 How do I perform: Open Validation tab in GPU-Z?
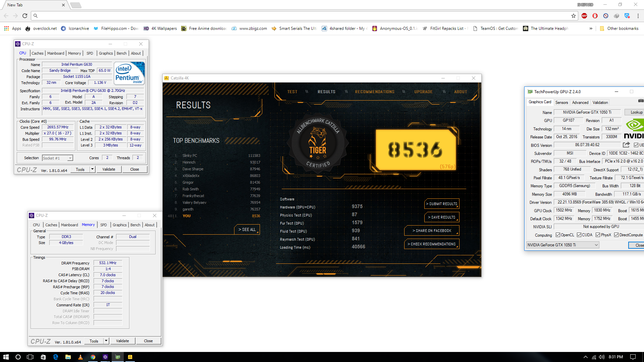tap(600, 103)
